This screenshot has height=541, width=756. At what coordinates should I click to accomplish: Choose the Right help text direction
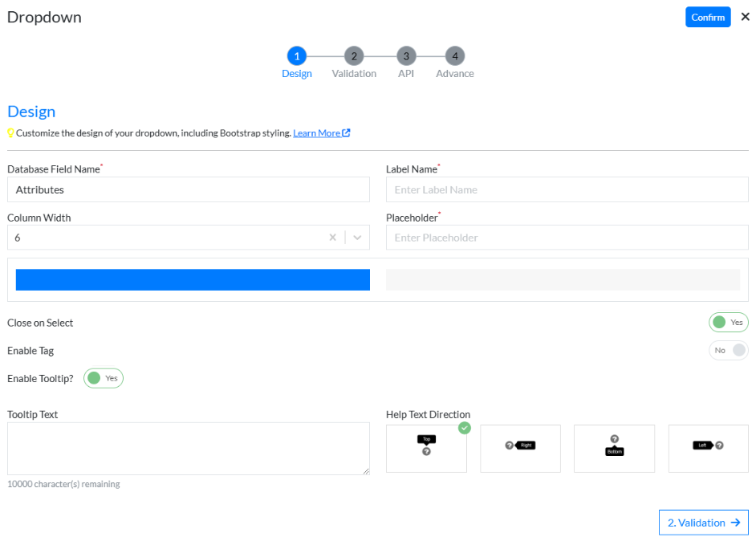pos(520,448)
